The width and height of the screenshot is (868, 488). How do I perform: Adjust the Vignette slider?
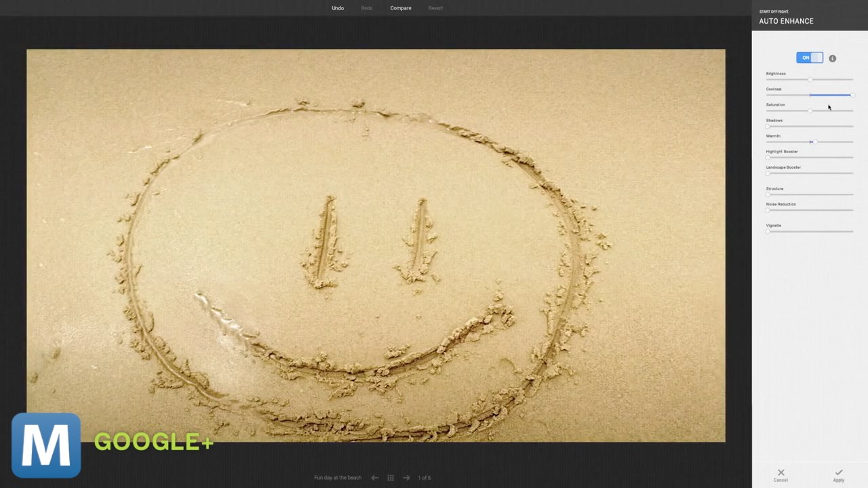[x=810, y=231]
